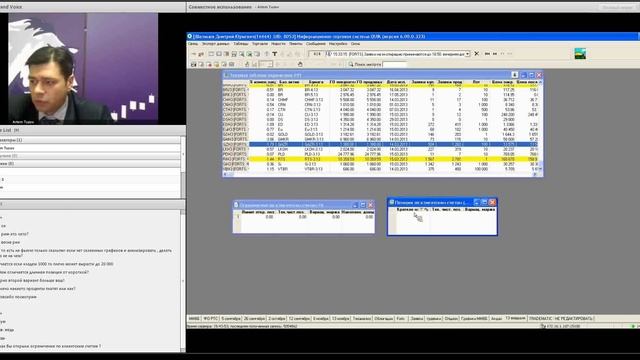Image resolution: width=640 pixels, height=360 pixels.
Task: Select the LKOH-3.13 row in table
Action: (x=380, y=149)
